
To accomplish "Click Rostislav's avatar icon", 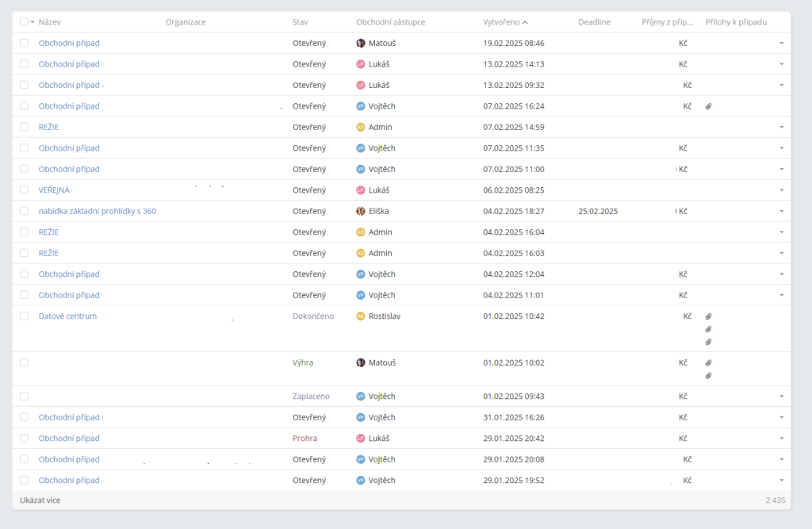I will (x=361, y=316).
